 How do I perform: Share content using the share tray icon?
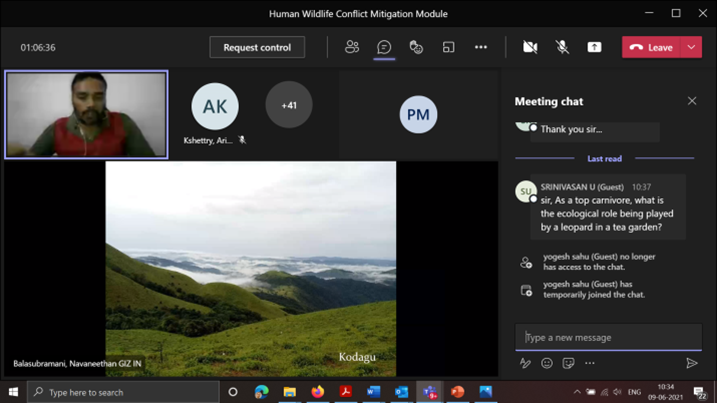[x=594, y=47]
